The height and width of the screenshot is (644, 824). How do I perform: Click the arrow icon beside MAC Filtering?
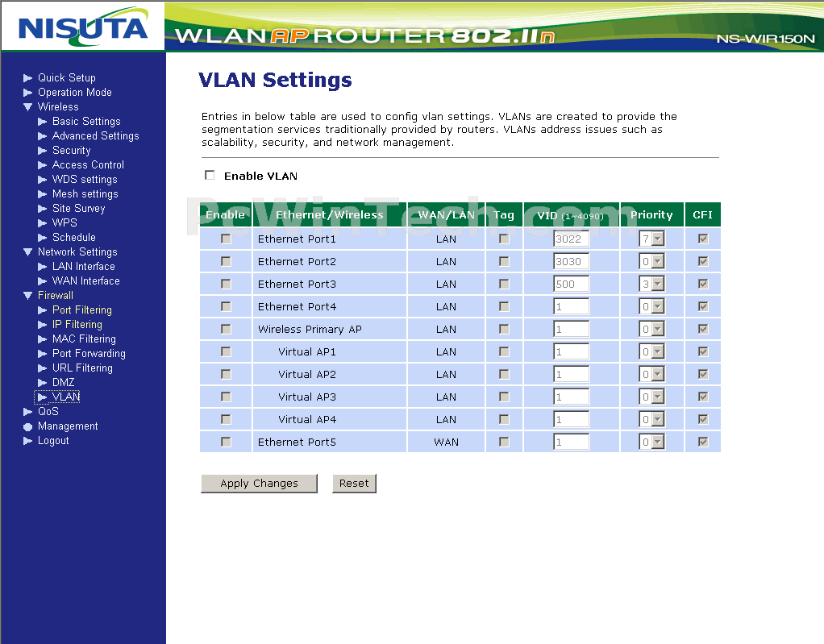(x=43, y=339)
